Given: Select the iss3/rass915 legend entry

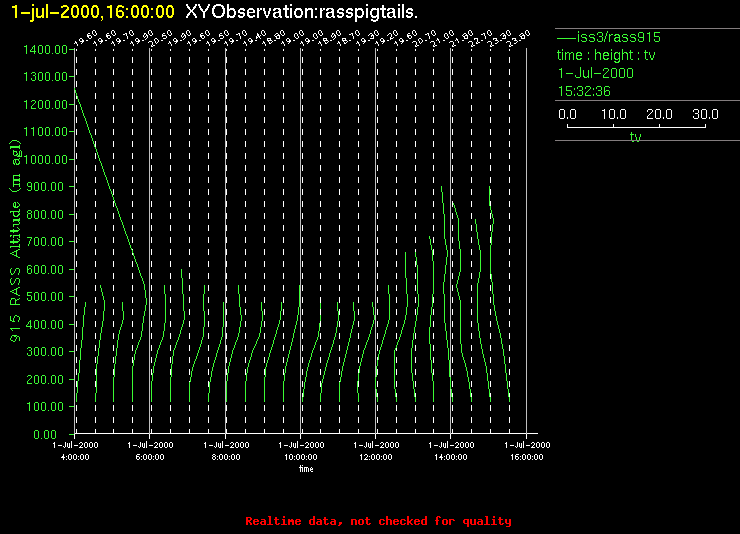Looking at the screenshot, I should pyautogui.click(x=609, y=37).
